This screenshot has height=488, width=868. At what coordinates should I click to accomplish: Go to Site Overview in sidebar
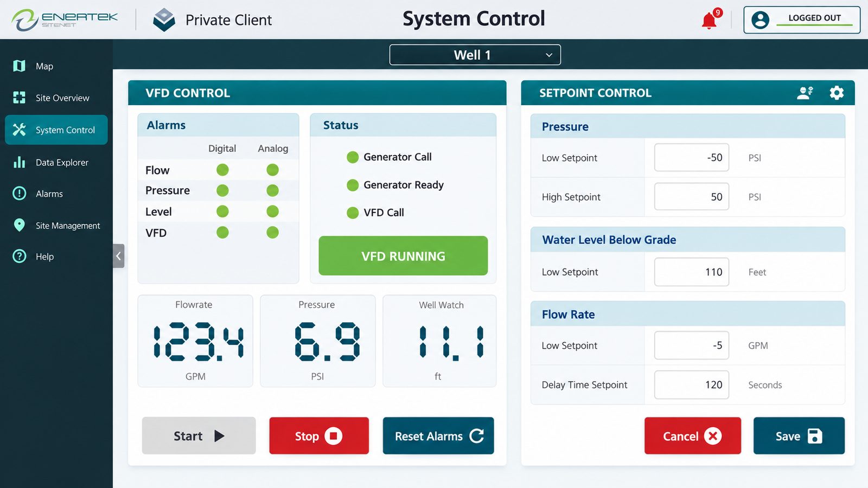[x=56, y=98]
